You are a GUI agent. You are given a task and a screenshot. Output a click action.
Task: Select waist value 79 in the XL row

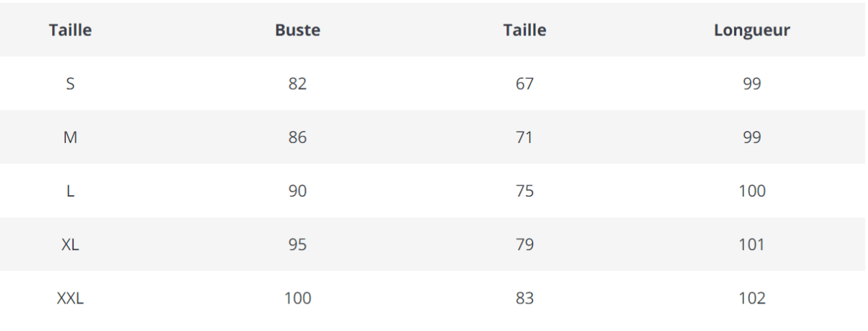[x=524, y=244]
